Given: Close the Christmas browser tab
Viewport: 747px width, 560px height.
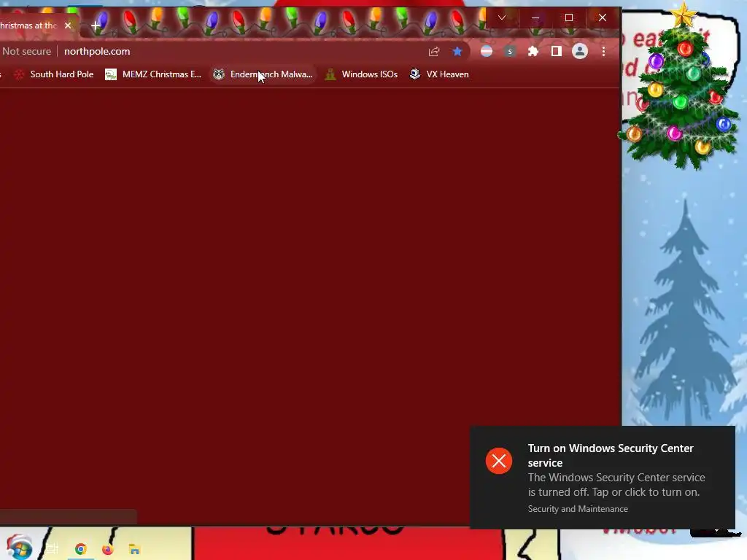Looking at the screenshot, I should [x=68, y=26].
